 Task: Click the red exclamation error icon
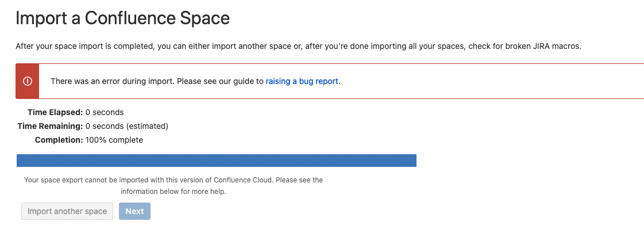[28, 81]
